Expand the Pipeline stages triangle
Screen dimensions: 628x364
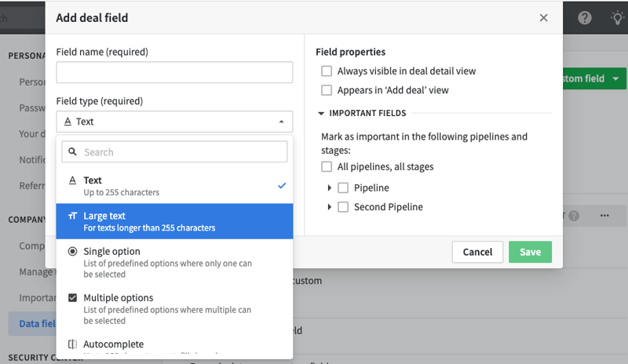(329, 187)
